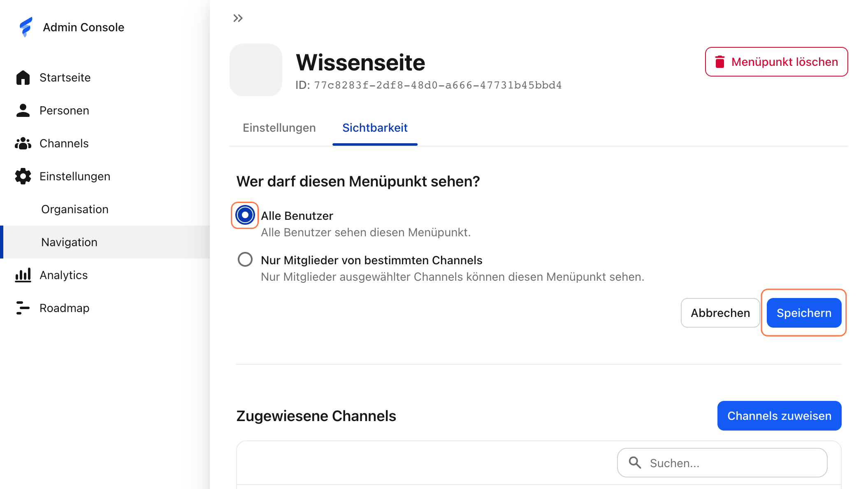The width and height of the screenshot is (868, 489).
Task: Select Nur Mitglieder von bestimmten Channels radio
Action: tap(245, 259)
